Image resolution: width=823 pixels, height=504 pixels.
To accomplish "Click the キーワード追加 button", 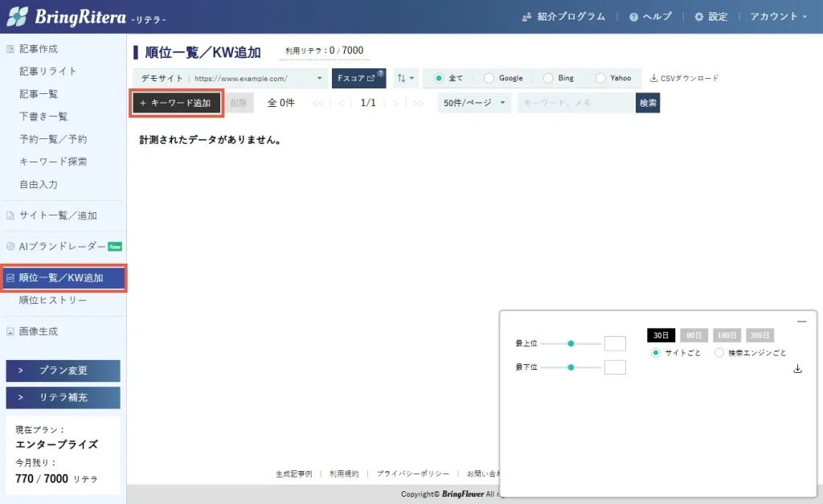I will pyautogui.click(x=175, y=103).
